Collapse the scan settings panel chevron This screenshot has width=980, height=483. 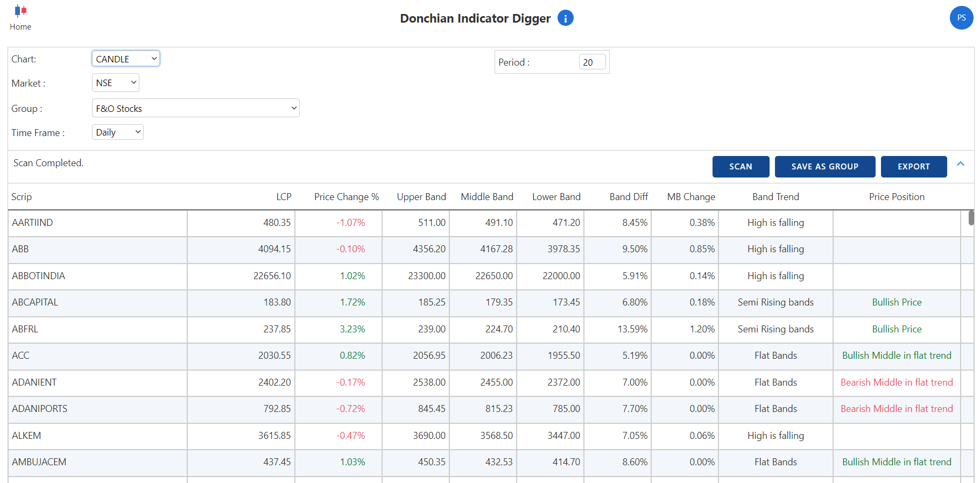961,164
